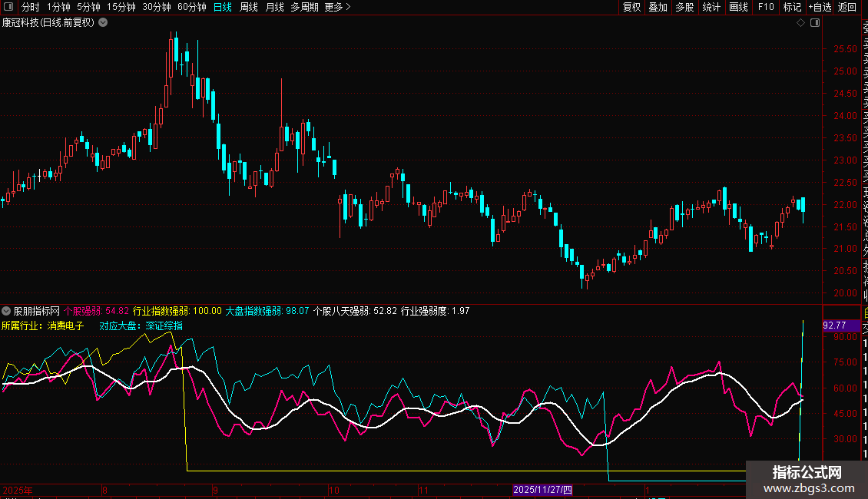The height and width of the screenshot is (499, 868).
Task: Open the 更多 periods expander
Action: [337, 7]
